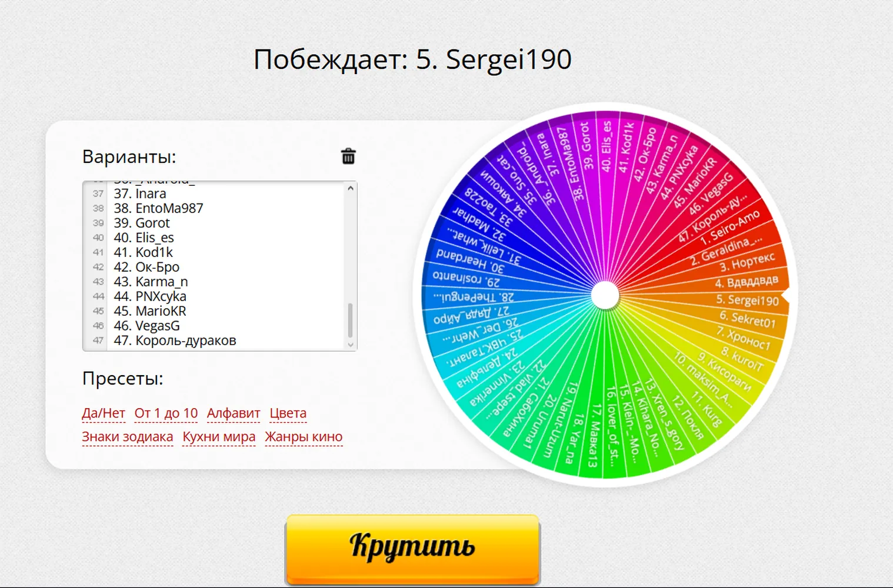The height and width of the screenshot is (588, 893).
Task: Click the '8. kuroIT' wheel segment
Action: (742, 358)
